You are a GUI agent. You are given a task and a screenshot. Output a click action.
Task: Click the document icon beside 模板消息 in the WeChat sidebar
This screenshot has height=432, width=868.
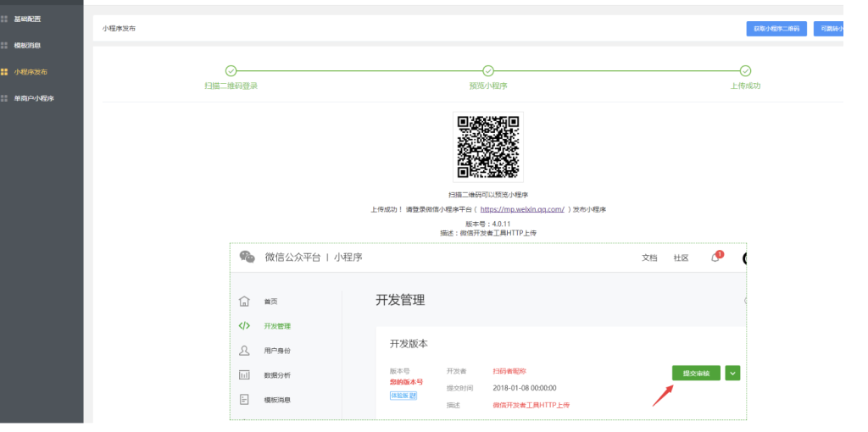[244, 399]
